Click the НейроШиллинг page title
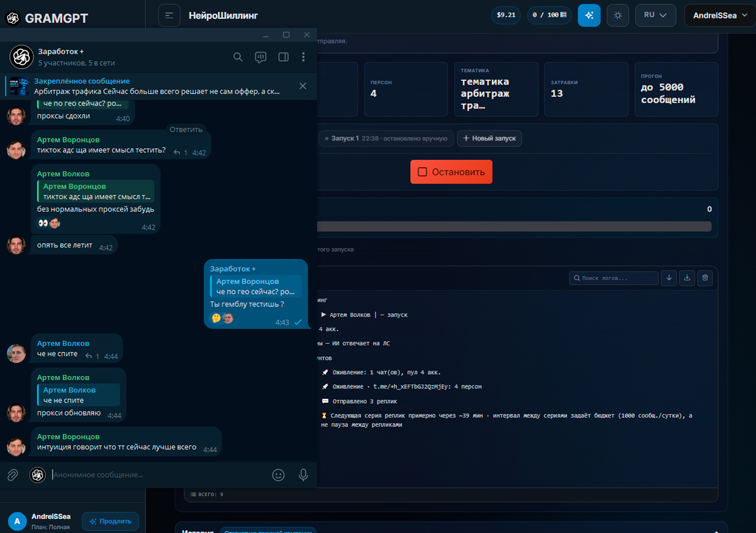 tap(223, 15)
